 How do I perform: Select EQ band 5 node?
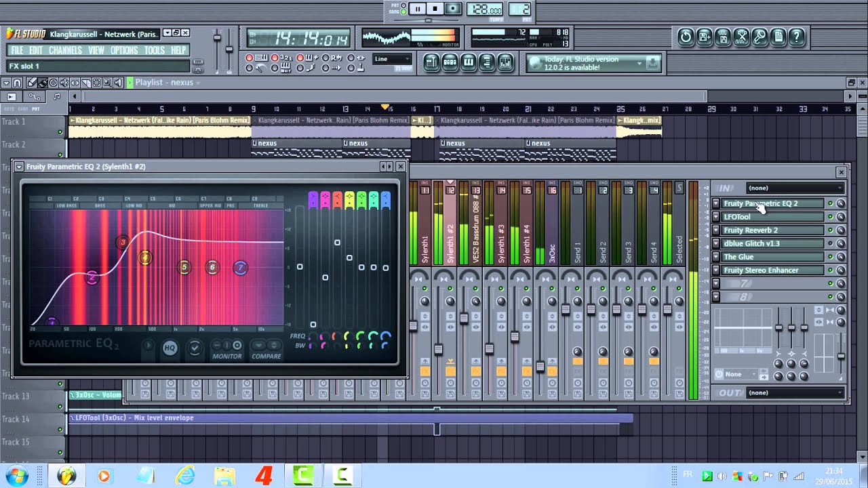pos(184,268)
